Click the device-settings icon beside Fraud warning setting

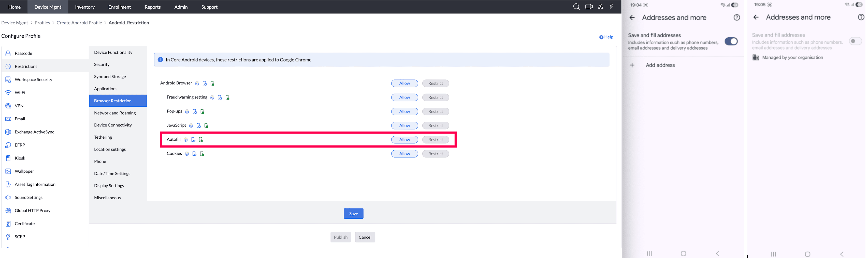pyautogui.click(x=220, y=98)
